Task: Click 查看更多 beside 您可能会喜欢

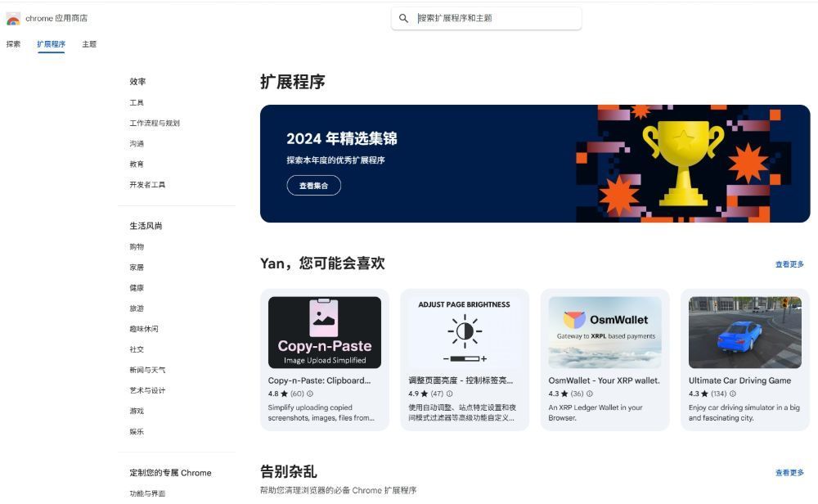Action: [789, 264]
